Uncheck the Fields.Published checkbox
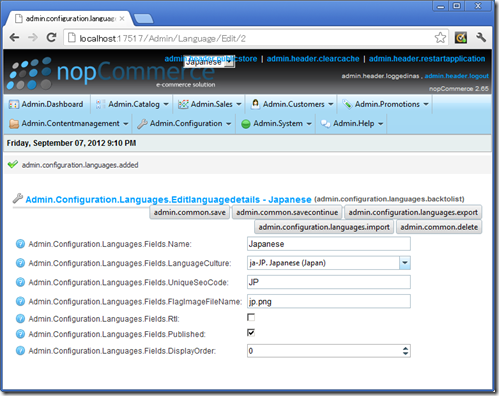The image size is (499, 396). coord(251,332)
